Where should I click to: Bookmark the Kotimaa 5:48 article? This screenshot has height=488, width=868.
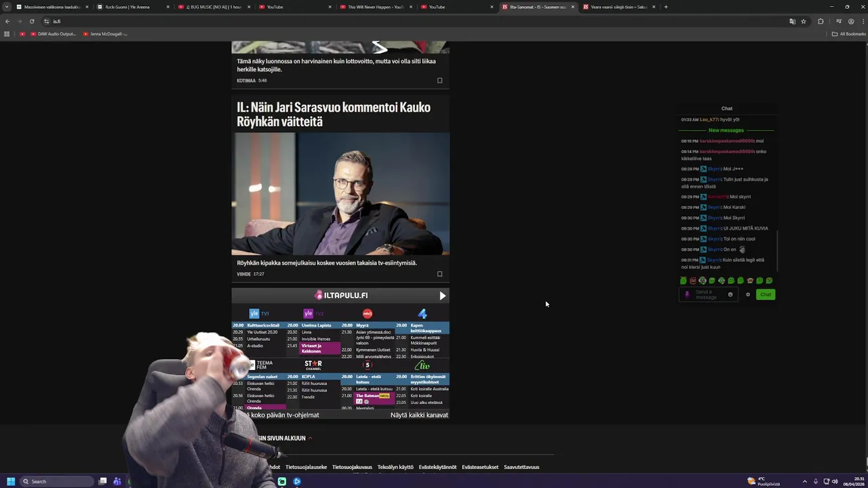pyautogui.click(x=439, y=81)
